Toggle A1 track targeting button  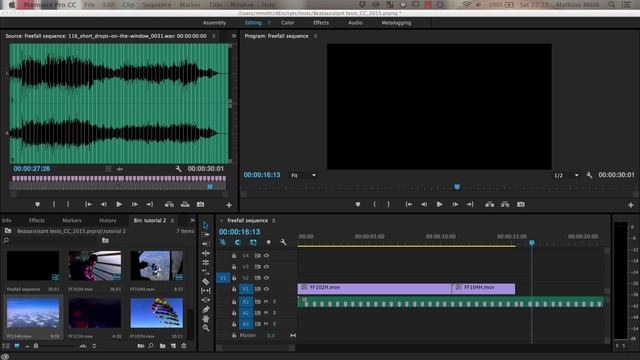pos(246,302)
